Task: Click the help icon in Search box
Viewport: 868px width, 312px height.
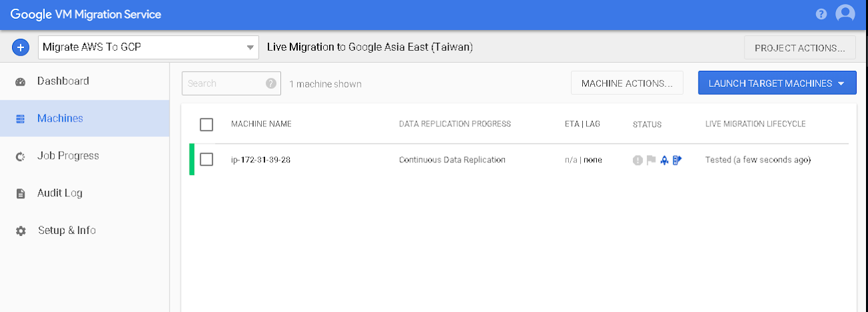Action: pyautogui.click(x=270, y=84)
